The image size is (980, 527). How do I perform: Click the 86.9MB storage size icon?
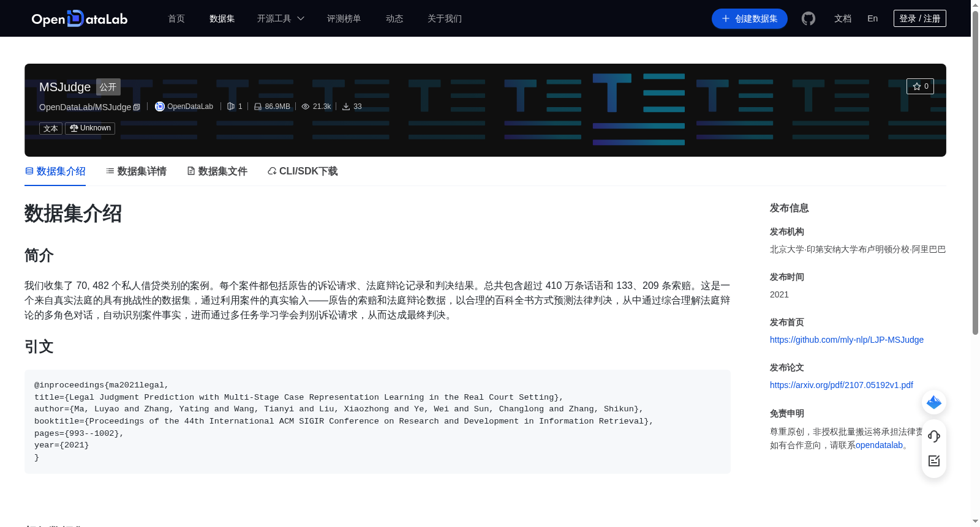pos(258,107)
